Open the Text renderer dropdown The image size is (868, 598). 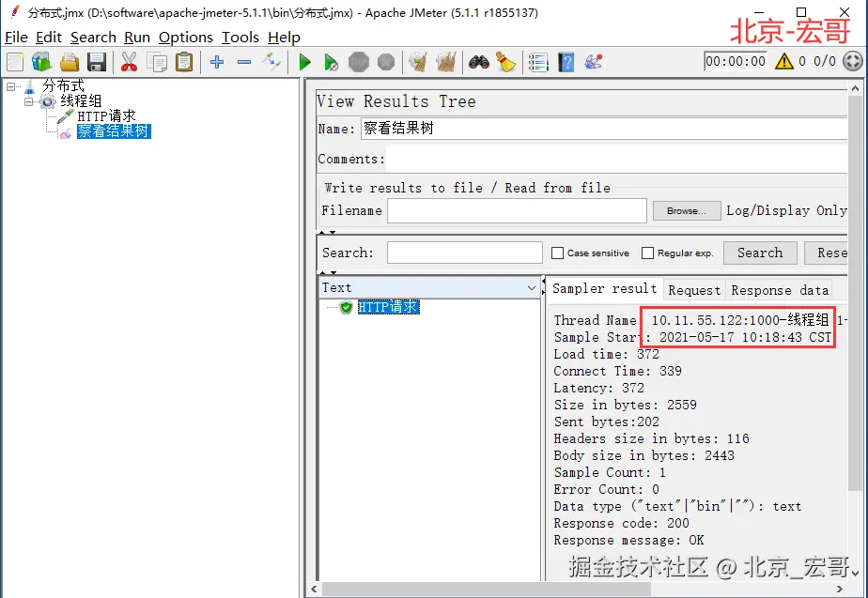[429, 287]
